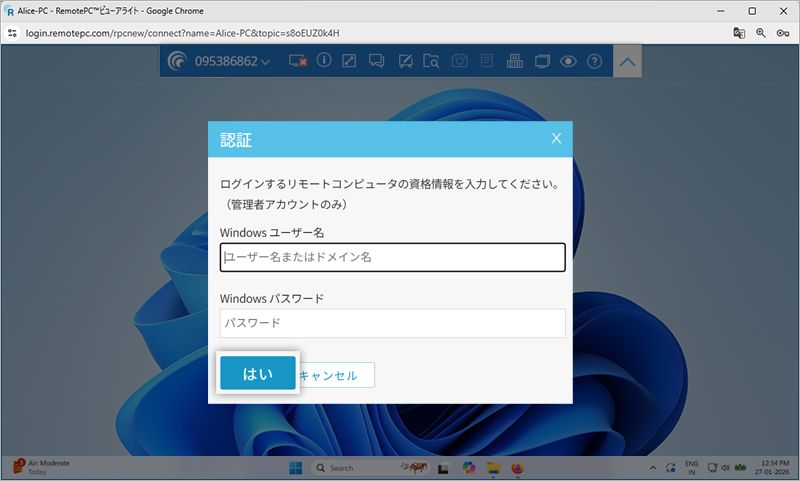Open the 095386862 session dropdown
800x481 pixels.
232,61
